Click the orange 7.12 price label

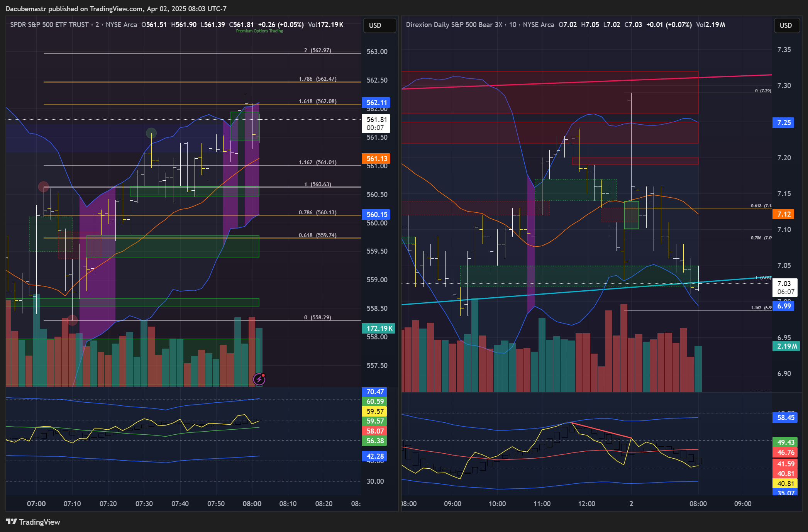pyautogui.click(x=784, y=214)
